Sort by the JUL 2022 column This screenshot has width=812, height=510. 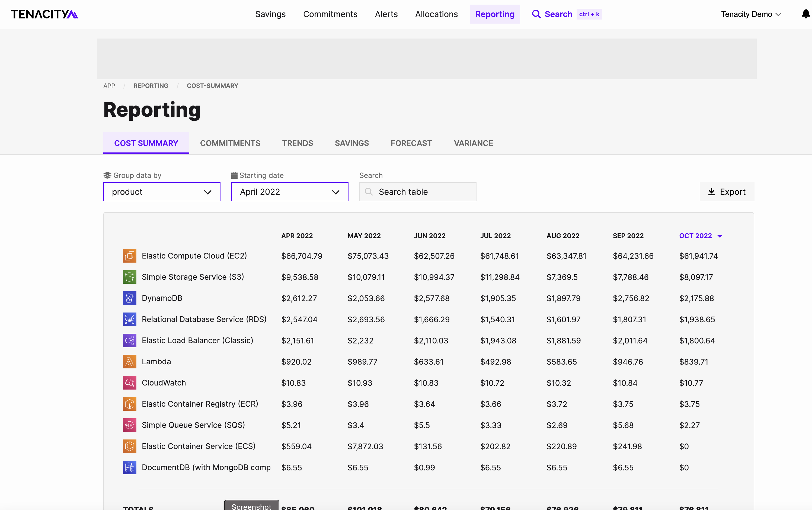click(495, 236)
